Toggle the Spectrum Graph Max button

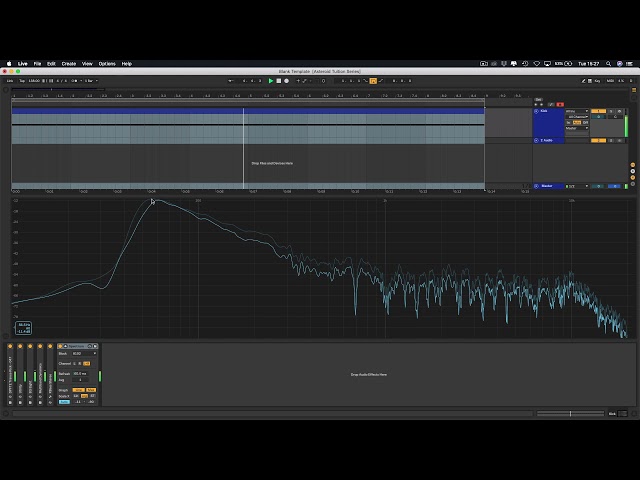(91, 390)
